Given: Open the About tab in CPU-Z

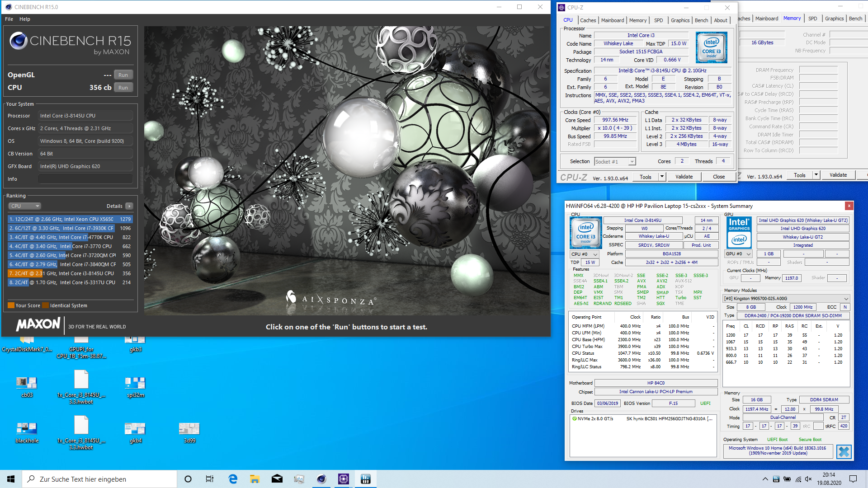Looking at the screenshot, I should click(721, 20).
